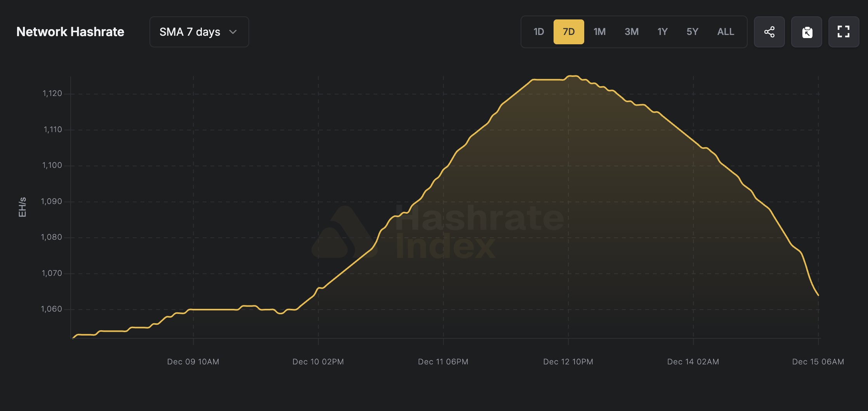Viewport: 868px width, 411px height.
Task: Click the Hashrate Index watermark logo
Action: coord(438,232)
